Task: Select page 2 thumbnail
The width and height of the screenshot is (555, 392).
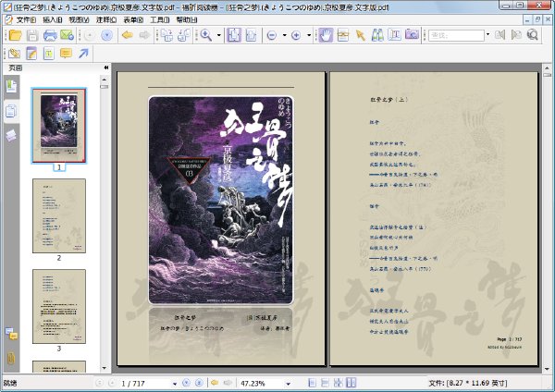Action: pyautogui.click(x=59, y=215)
